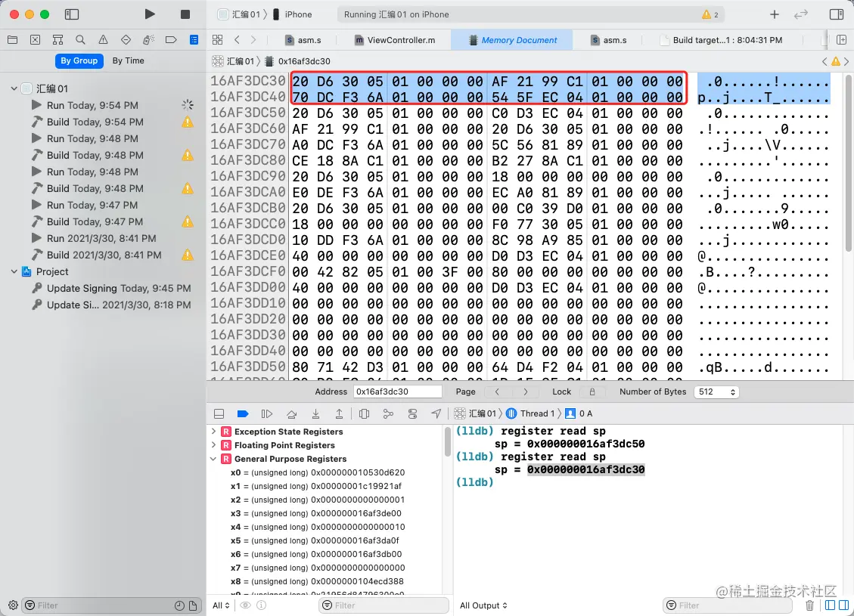Collapse the Project group in navigator

(14, 271)
